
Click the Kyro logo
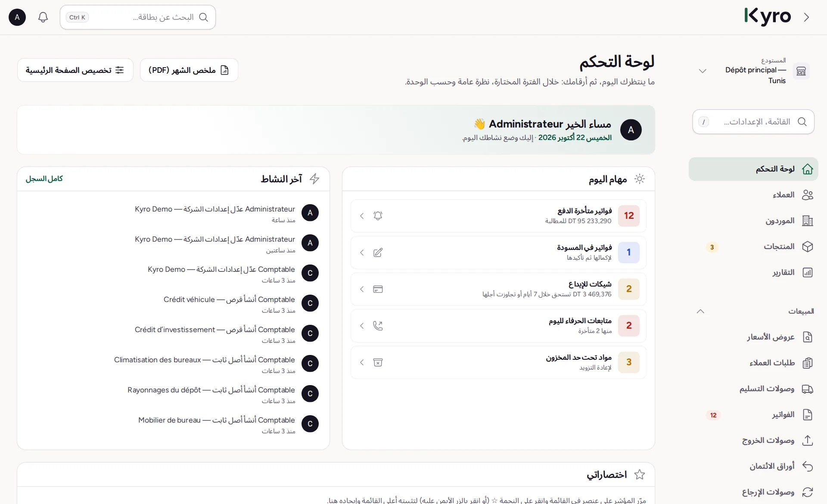pos(768,17)
